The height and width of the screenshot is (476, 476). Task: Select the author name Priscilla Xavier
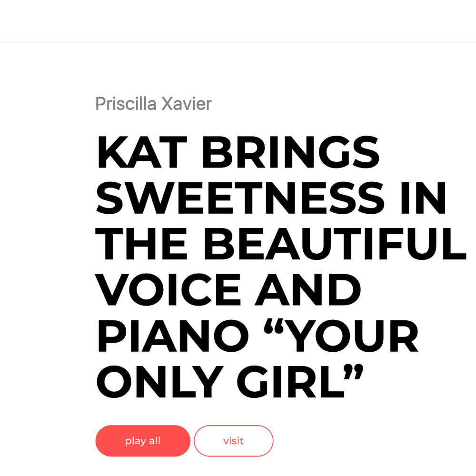(153, 104)
